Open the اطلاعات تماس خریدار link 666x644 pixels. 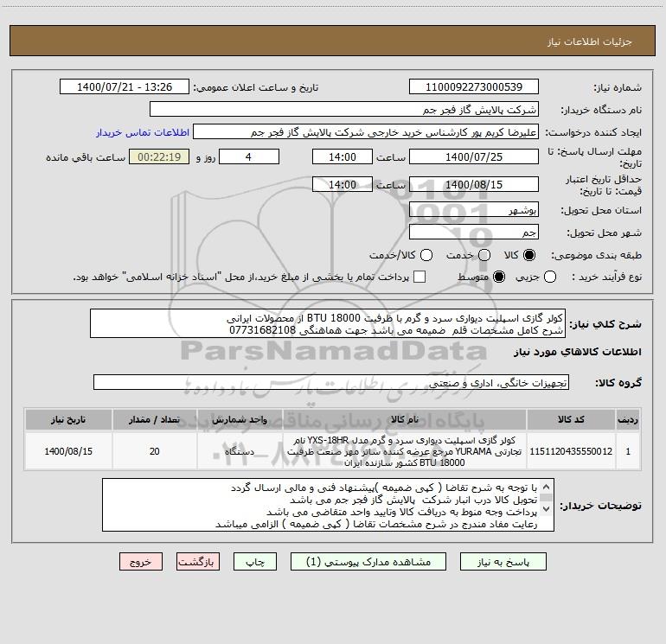tap(143, 132)
